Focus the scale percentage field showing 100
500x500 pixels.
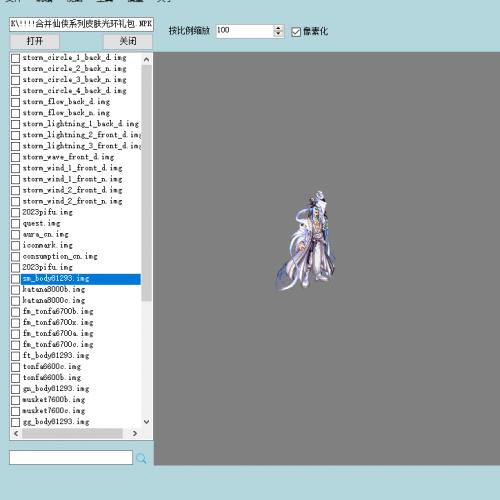click(245, 31)
